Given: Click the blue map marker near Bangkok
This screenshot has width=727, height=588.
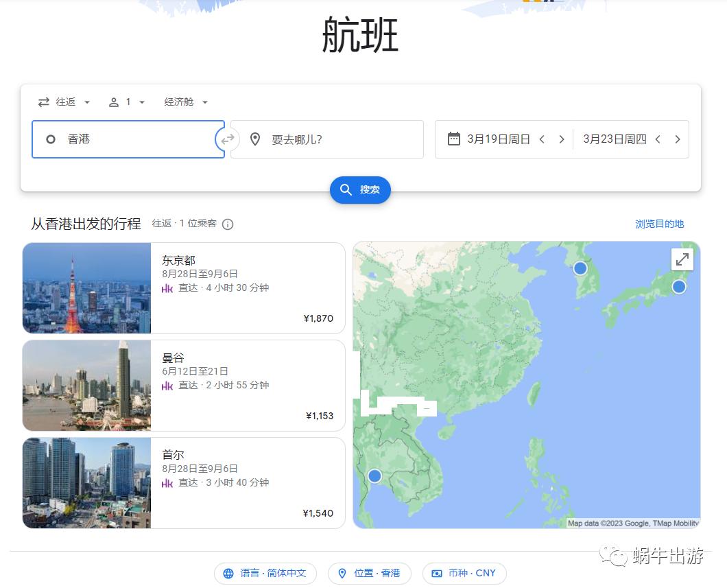Looking at the screenshot, I should [374, 475].
